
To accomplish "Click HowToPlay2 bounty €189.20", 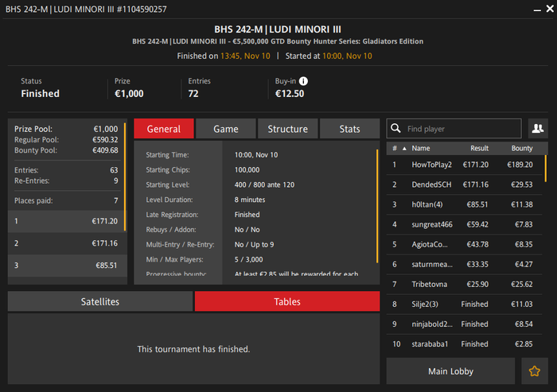I will click(x=520, y=165).
